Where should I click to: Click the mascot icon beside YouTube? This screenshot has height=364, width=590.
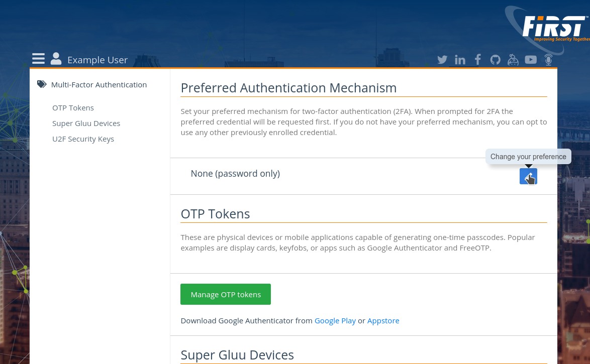tap(513, 59)
